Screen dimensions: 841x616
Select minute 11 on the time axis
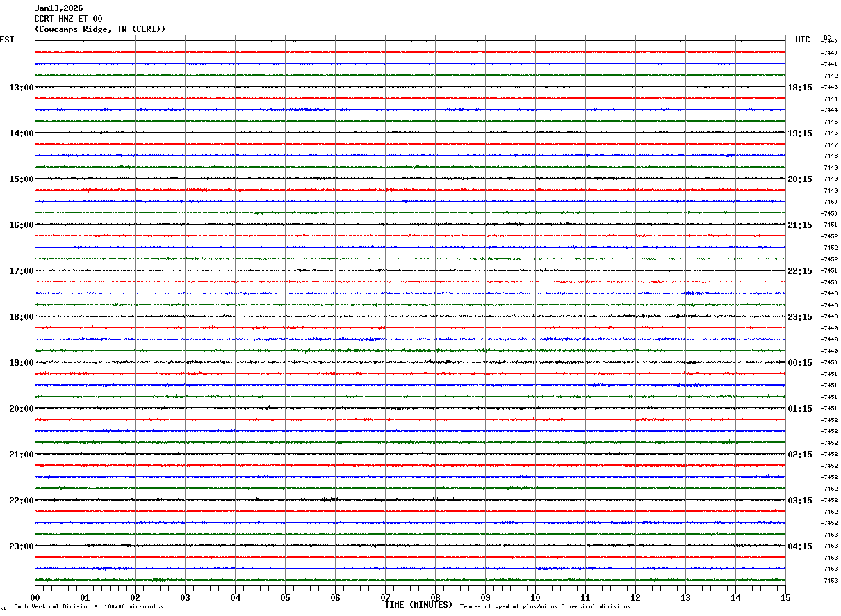click(585, 597)
